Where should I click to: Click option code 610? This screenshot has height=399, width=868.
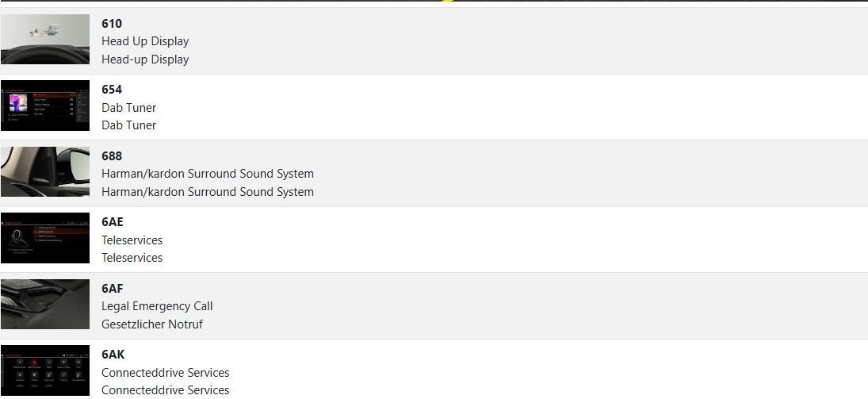click(x=112, y=24)
